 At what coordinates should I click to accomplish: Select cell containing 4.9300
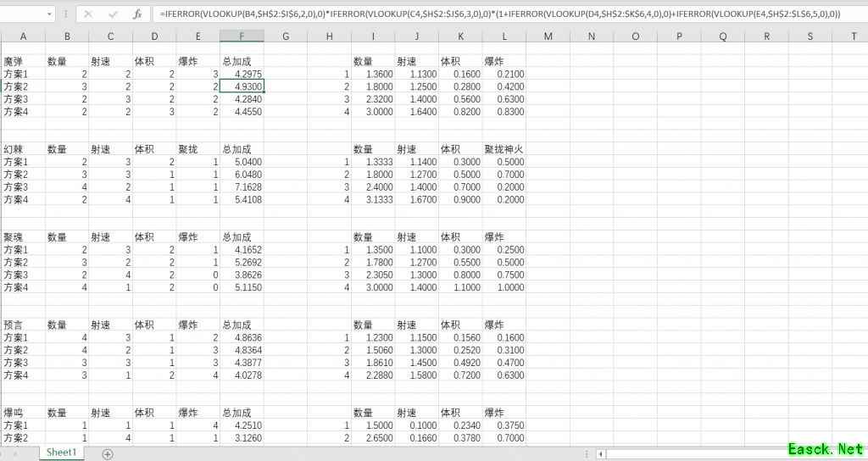tap(242, 86)
